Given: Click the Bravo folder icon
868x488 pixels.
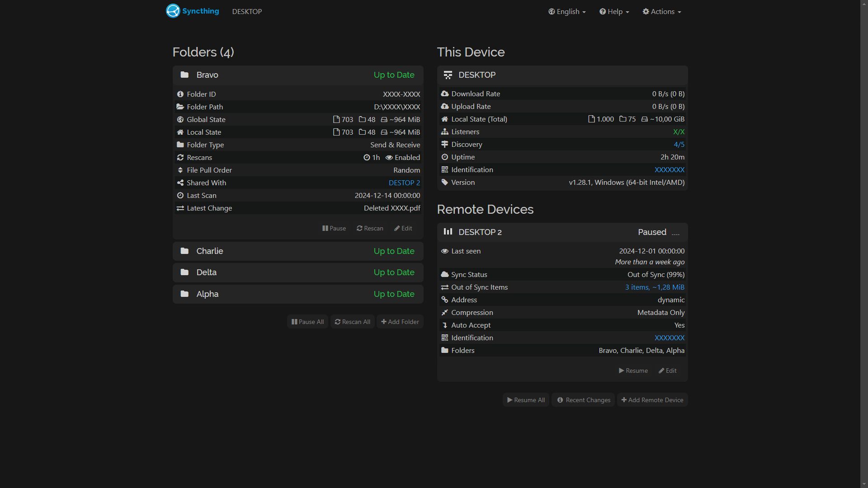Looking at the screenshot, I should click(184, 75).
